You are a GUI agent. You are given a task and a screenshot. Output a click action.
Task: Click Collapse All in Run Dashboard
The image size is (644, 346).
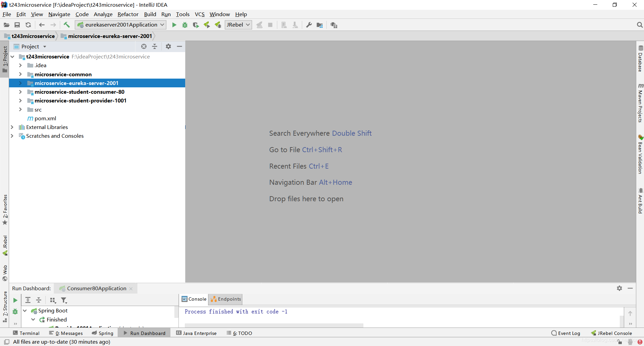(39, 300)
